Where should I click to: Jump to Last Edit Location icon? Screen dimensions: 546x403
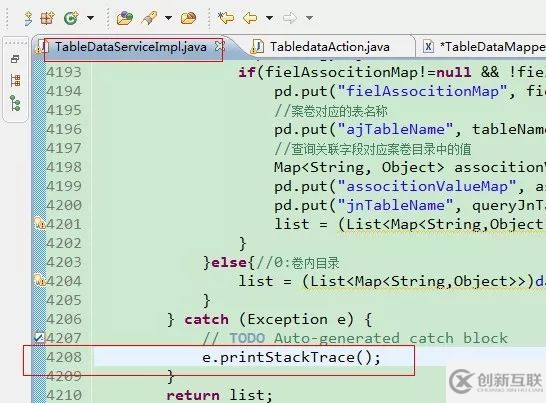[226, 17]
